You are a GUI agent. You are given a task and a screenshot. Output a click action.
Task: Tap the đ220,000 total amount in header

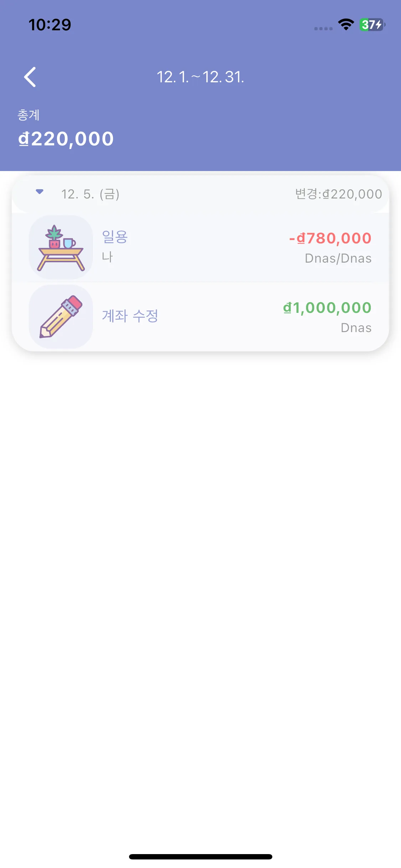pyautogui.click(x=66, y=139)
